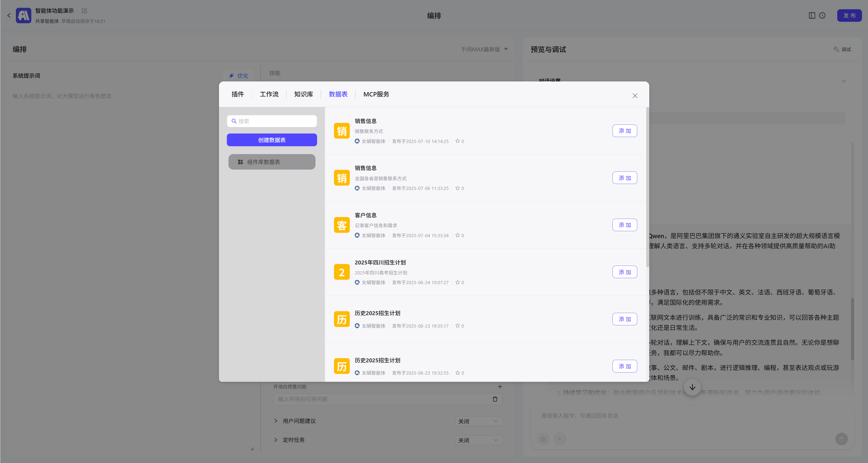868x463 pixels.
Task: Toggle the layout panel icon in header
Action: pos(812,16)
